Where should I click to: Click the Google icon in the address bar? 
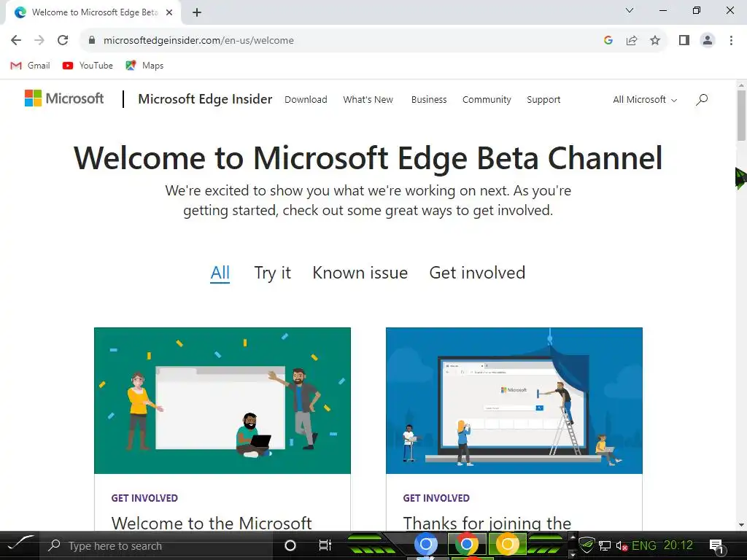608,41
